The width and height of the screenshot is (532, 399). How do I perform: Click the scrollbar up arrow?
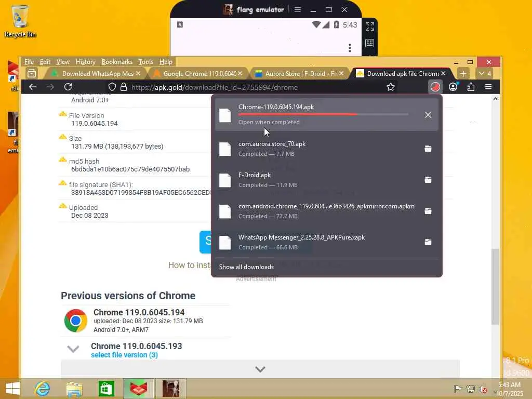click(495, 99)
